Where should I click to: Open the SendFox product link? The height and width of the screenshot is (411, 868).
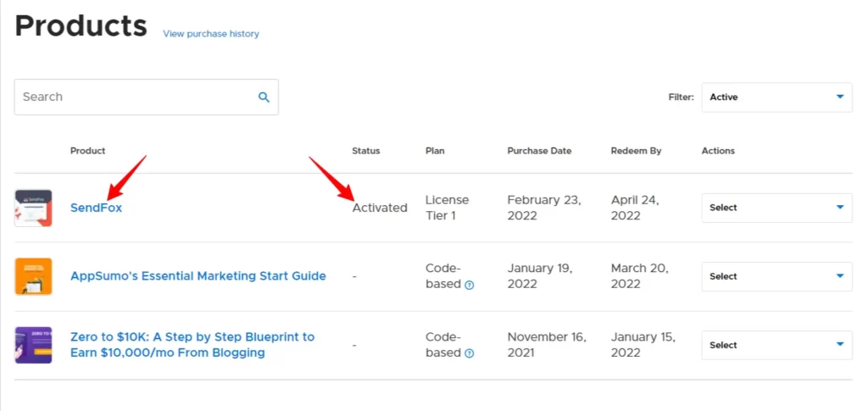[x=96, y=208]
